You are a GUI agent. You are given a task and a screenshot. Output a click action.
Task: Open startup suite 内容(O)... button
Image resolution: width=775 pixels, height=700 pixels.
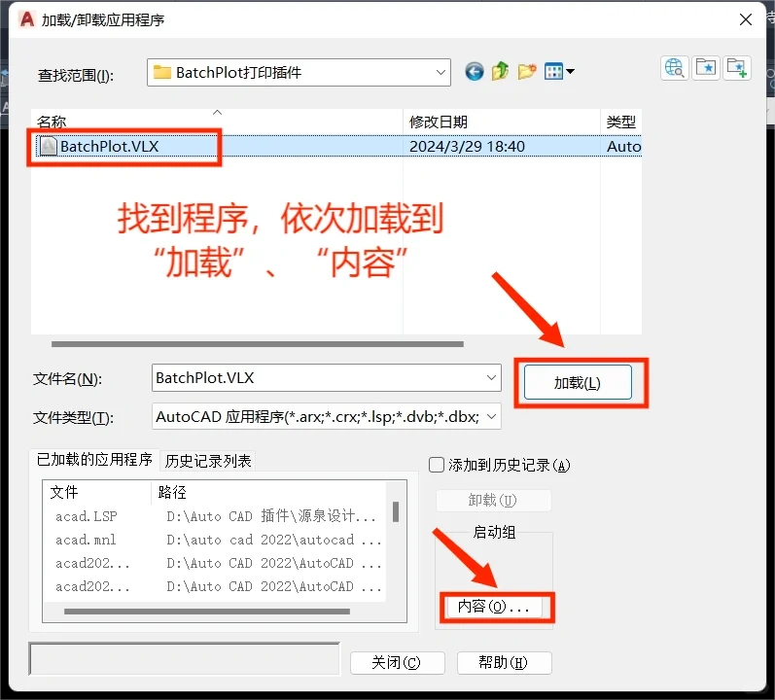point(494,607)
